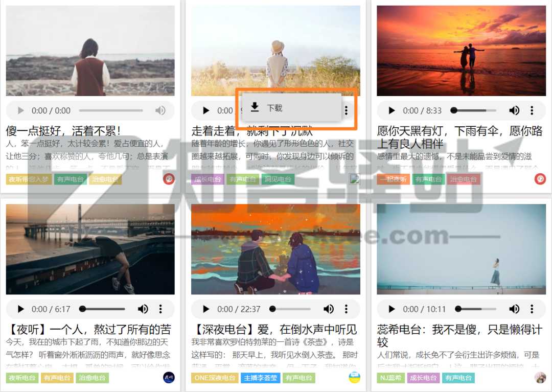Click the speaker icon on 傻一点挺好 player
This screenshot has height=392, width=552.
[x=161, y=110]
